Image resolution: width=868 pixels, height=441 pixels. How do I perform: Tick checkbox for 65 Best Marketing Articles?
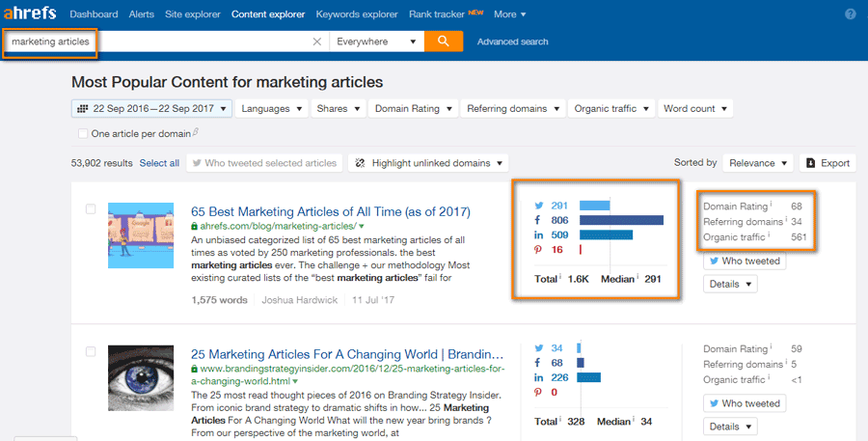91,208
